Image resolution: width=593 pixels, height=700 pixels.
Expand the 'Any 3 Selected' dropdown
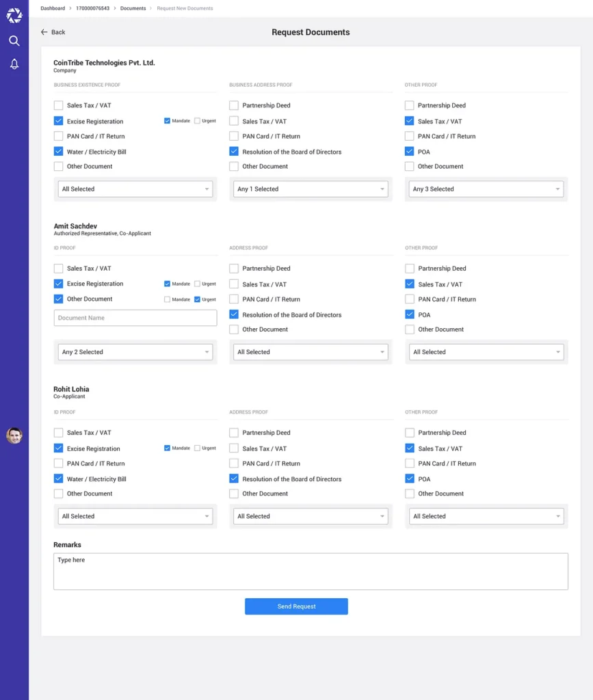pyautogui.click(x=486, y=189)
